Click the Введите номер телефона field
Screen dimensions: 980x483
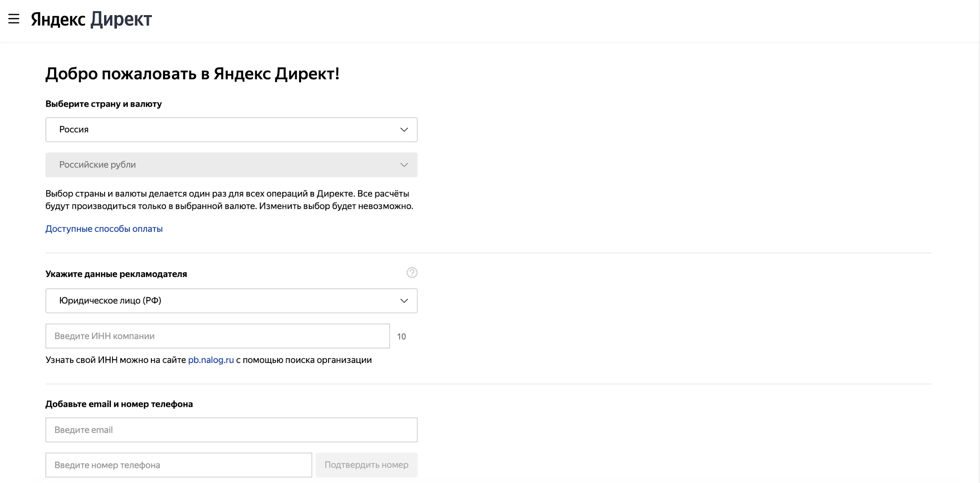[178, 465]
